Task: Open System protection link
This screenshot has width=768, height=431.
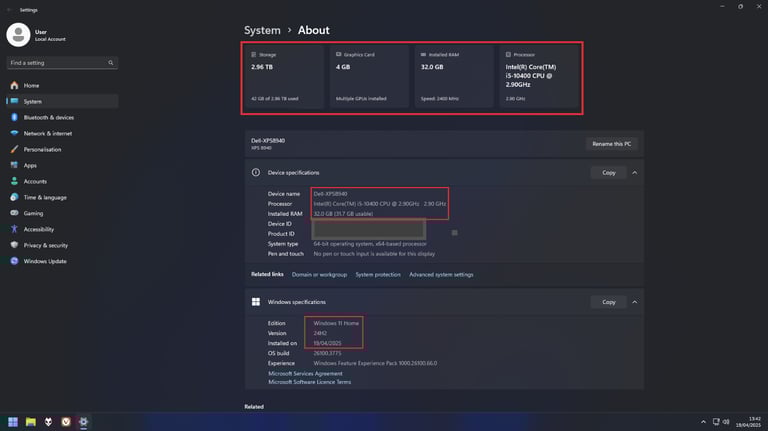Action: coord(378,275)
